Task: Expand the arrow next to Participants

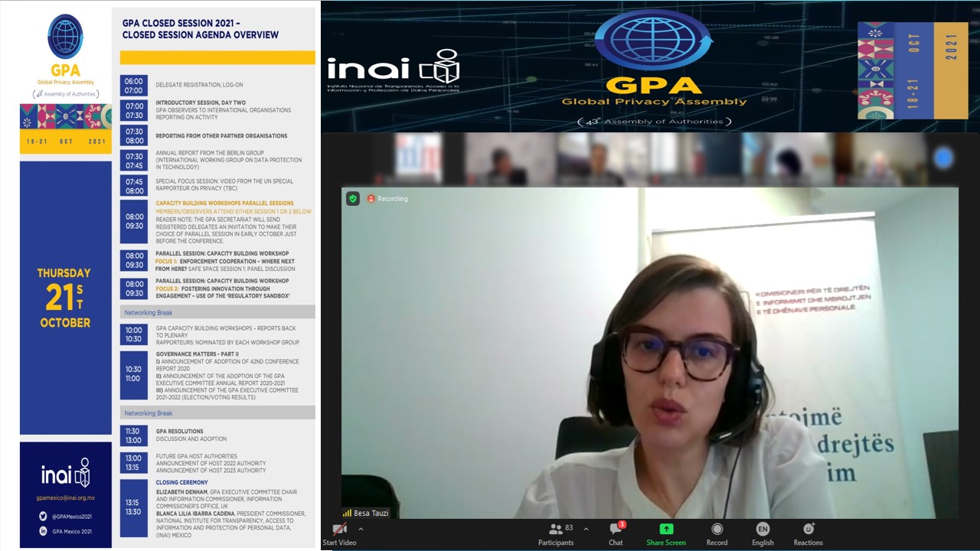Action: tap(586, 529)
